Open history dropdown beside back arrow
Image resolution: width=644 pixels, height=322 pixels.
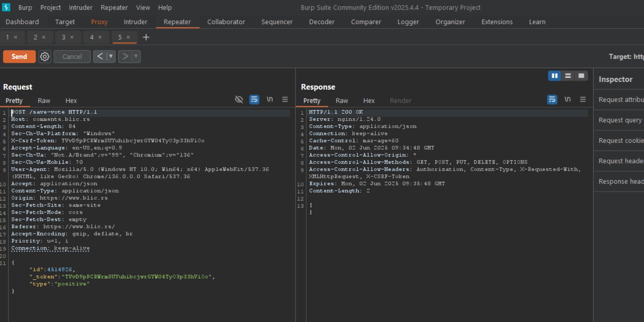[111, 56]
